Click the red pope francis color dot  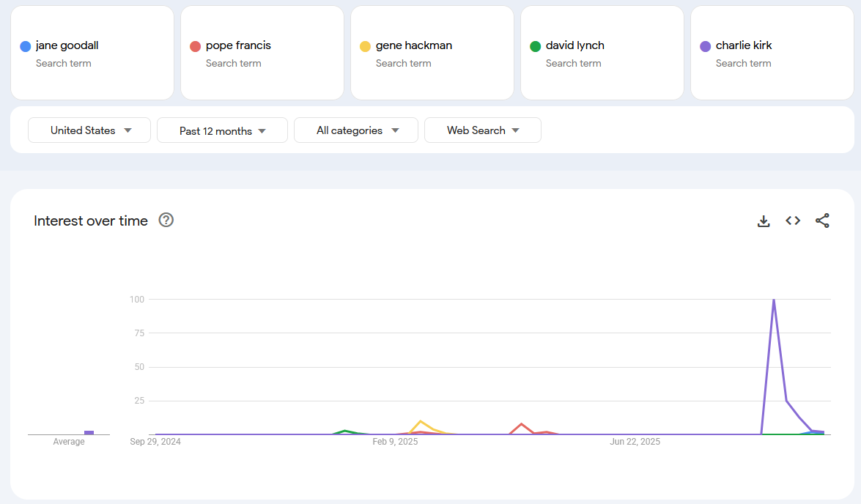196,46
